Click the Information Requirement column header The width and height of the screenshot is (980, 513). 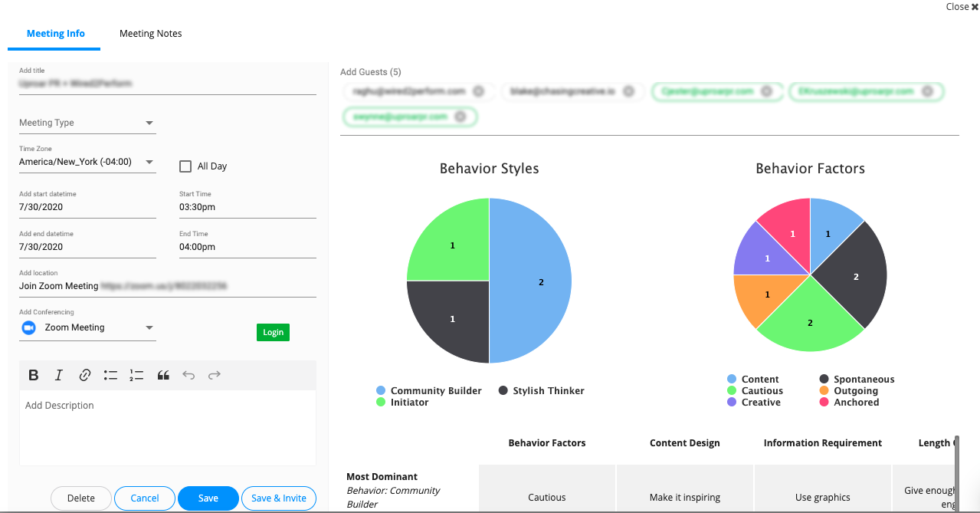coord(823,443)
